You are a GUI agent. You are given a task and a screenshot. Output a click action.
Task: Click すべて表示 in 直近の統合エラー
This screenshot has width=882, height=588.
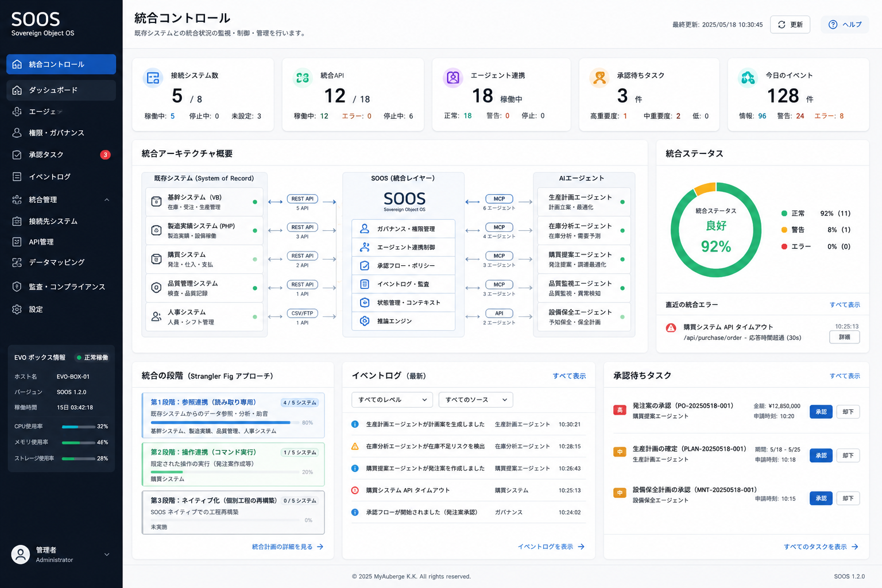click(x=845, y=305)
